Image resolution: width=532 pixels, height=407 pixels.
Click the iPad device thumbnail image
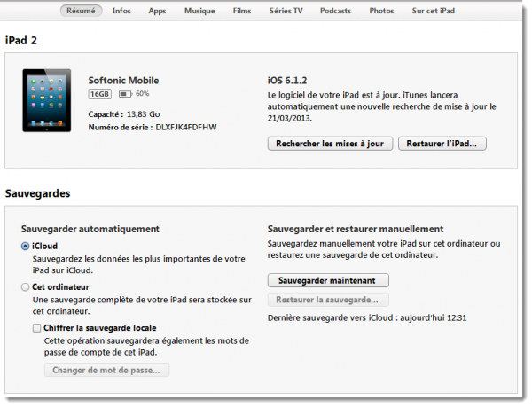tap(47, 101)
